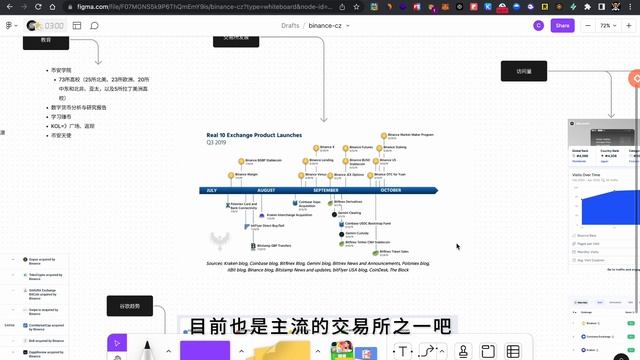The image size is (640, 360).
Task: Go back in the browser
Action: click(x=10, y=7)
